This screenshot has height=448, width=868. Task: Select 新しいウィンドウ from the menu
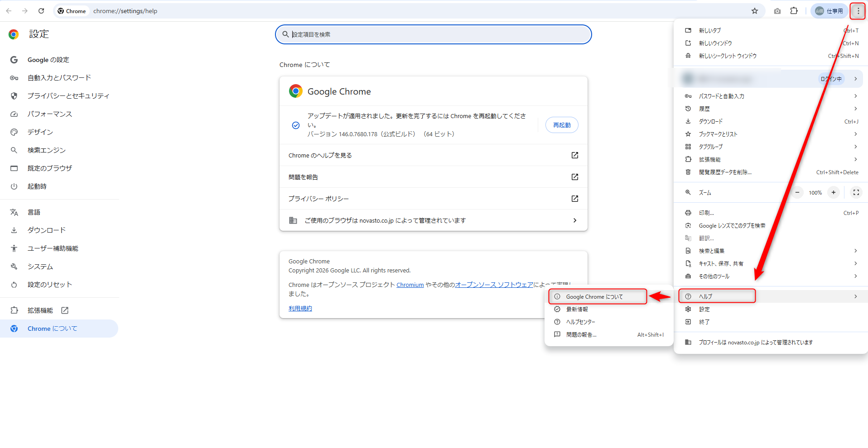[771, 43]
